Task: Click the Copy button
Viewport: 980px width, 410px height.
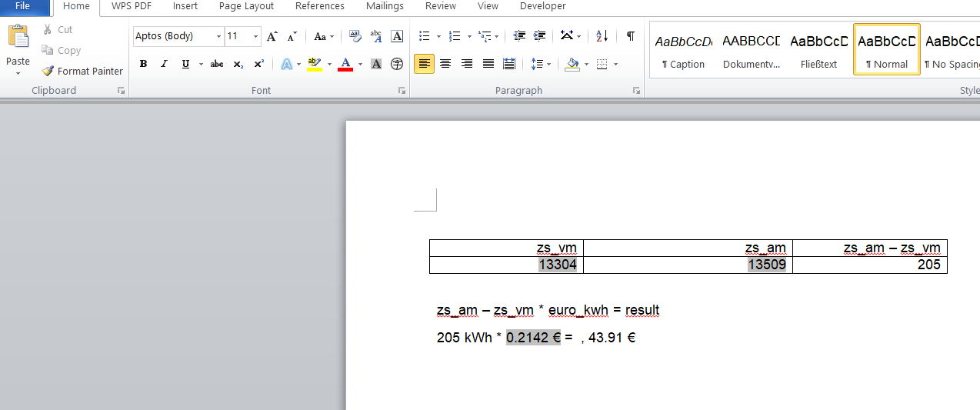Action: [x=60, y=50]
